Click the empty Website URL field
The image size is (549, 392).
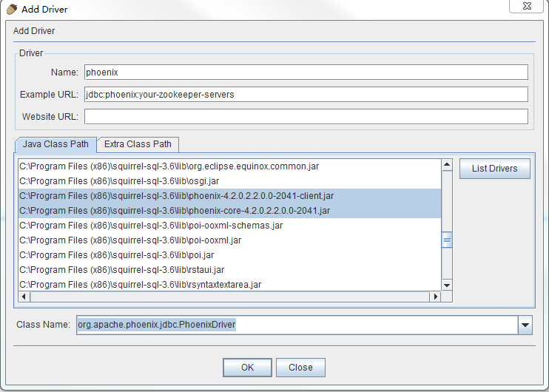point(306,117)
